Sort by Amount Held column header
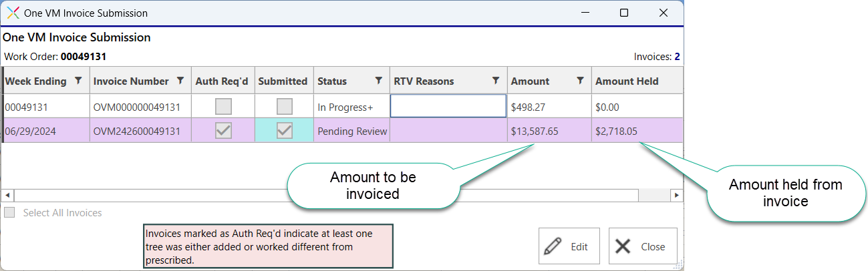Viewport: 868px width, 271px height. (x=627, y=81)
